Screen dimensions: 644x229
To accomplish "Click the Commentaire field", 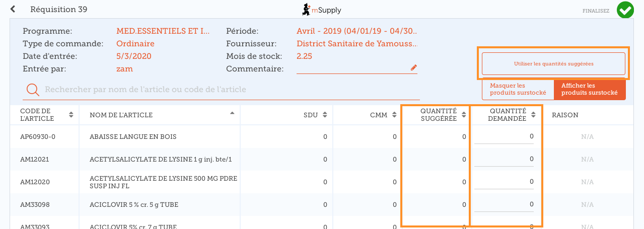I will point(352,68).
